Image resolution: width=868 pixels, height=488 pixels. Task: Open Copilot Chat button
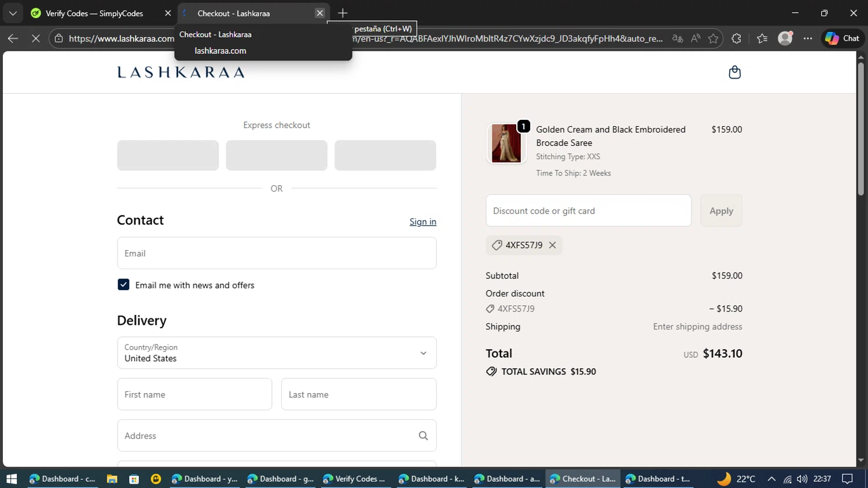pos(842,38)
